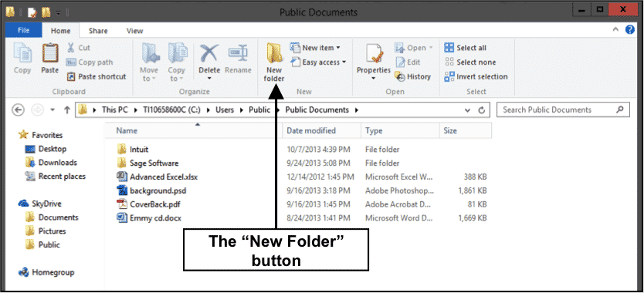This screenshot has height=293, width=644.
Task: Click the Back navigation arrow
Action: (18, 110)
